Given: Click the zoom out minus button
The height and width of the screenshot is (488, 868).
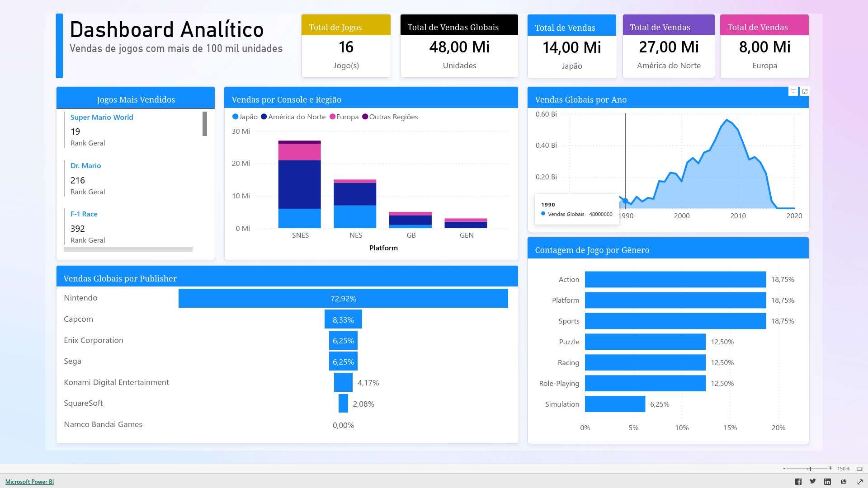Looking at the screenshot, I should 784,469.
